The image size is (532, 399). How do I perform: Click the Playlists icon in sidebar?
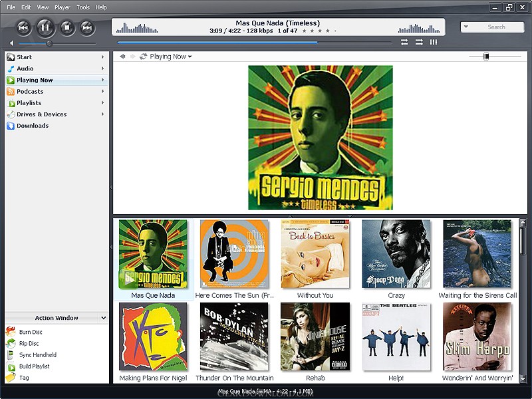pyautogui.click(x=11, y=103)
